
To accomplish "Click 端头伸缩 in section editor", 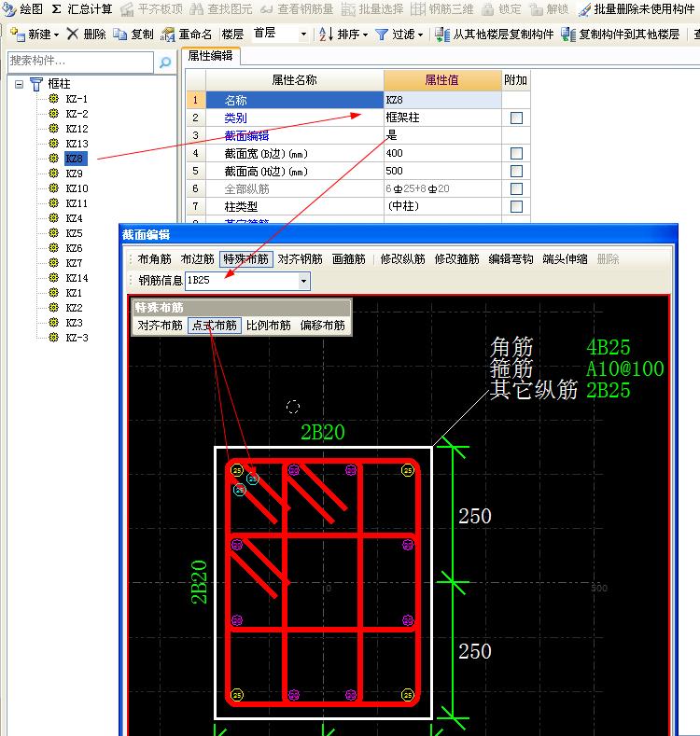I will [565, 259].
